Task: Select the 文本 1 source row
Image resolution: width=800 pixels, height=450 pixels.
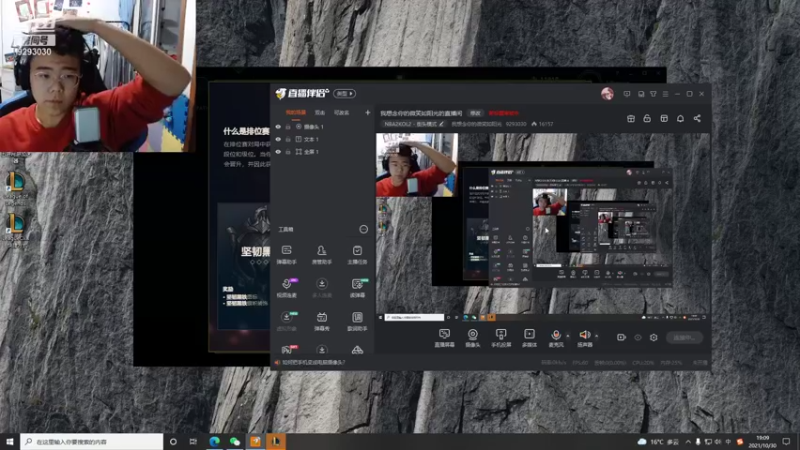Action: tap(322, 139)
